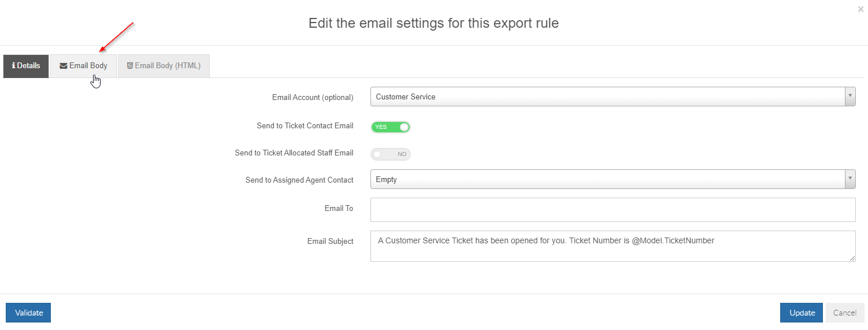Click the HTML5 icon on Email Body (HTML) tab
The image size is (868, 330).
click(x=130, y=66)
